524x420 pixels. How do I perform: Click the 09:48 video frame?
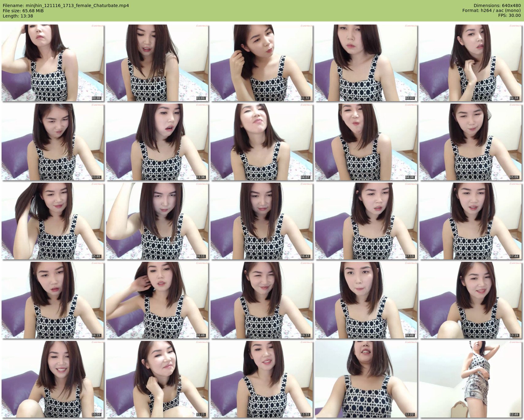(366, 300)
